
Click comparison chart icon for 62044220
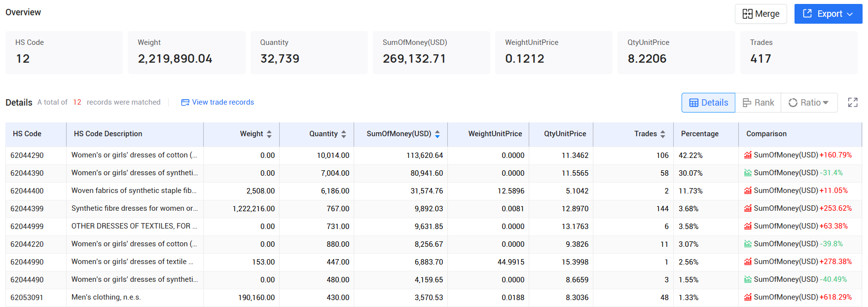[x=748, y=244]
